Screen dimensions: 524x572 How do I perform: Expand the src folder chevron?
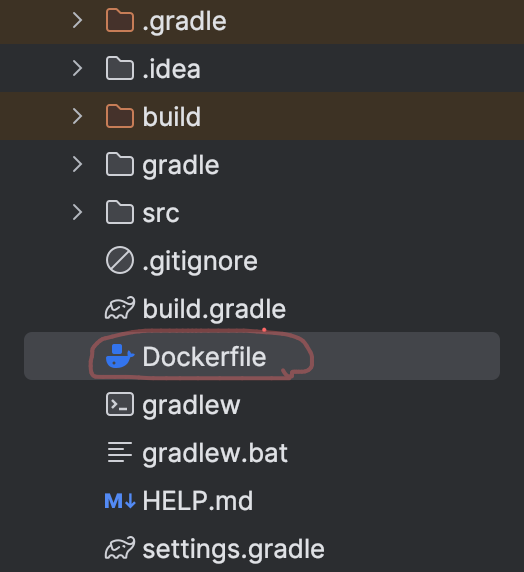[x=77, y=212]
